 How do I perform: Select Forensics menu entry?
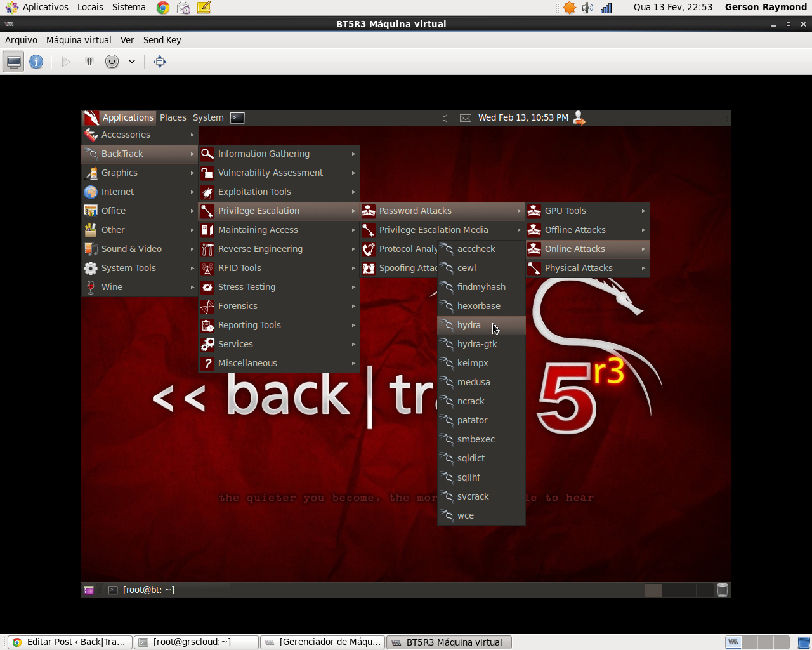pos(279,306)
